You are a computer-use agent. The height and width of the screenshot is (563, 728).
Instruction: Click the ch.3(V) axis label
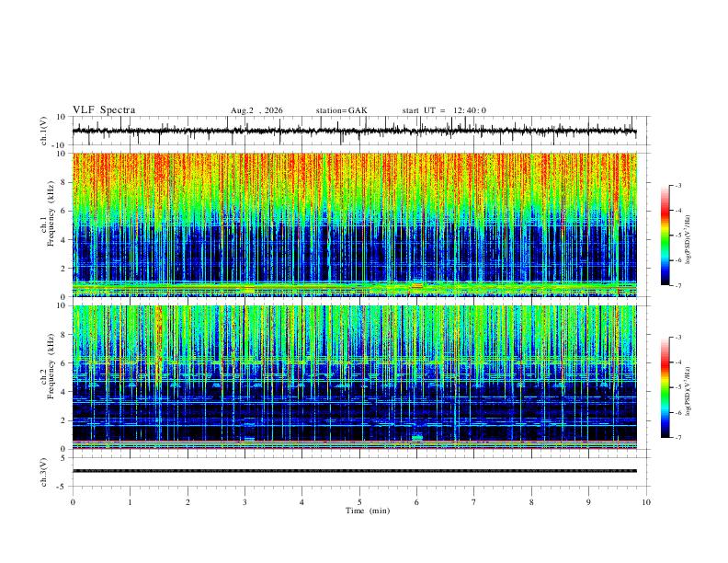[x=43, y=472]
